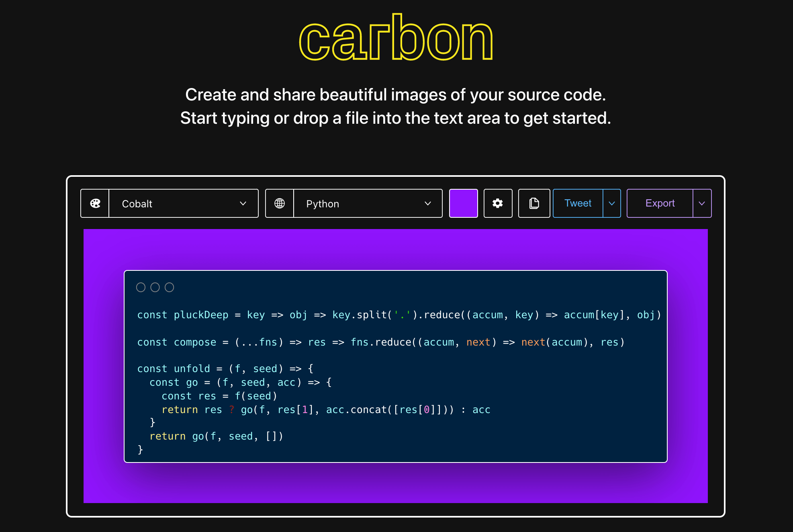This screenshot has width=793, height=532.
Task: Click the return go(f, seed, []) line
Action: [x=216, y=436]
